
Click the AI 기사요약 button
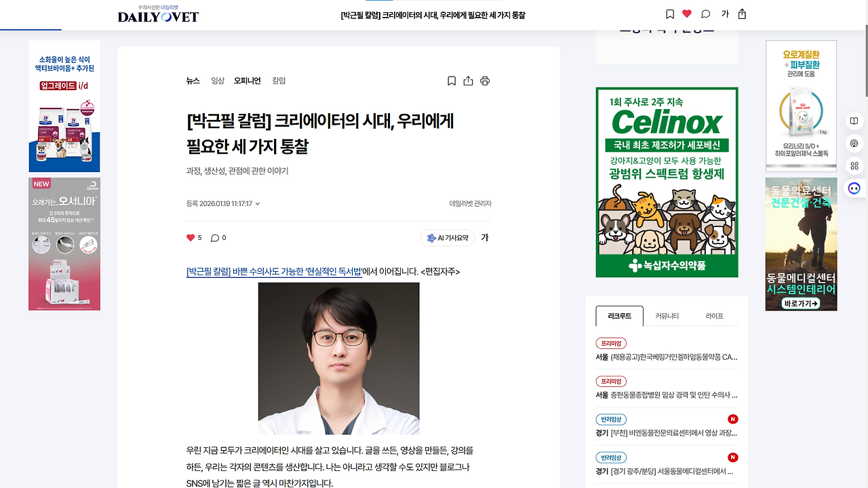pos(448,238)
